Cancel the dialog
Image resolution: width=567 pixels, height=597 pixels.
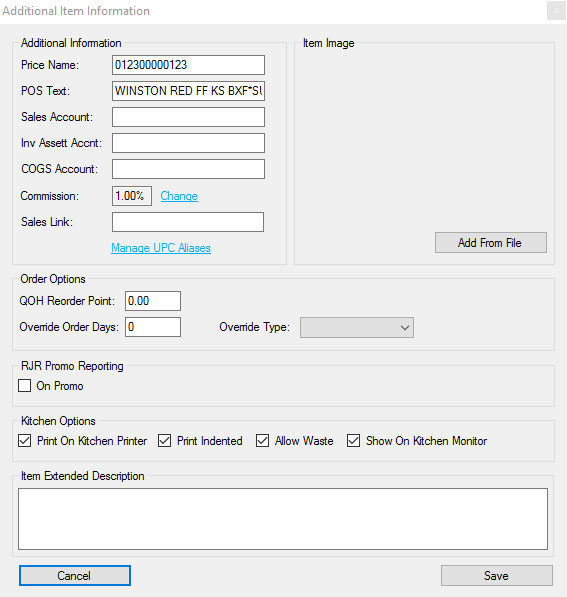(x=75, y=575)
